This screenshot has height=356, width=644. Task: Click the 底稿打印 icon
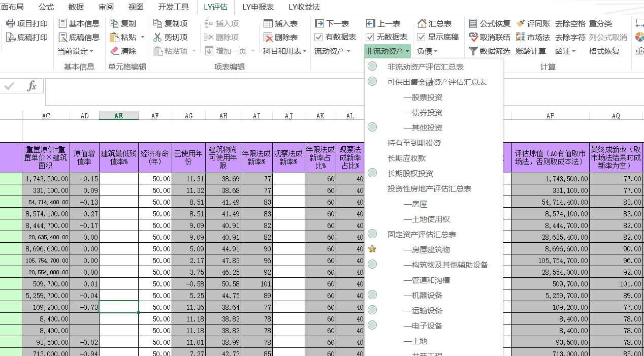[x=11, y=38]
